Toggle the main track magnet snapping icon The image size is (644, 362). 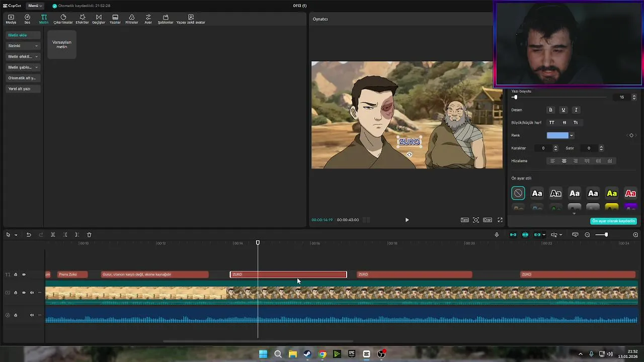pos(513,235)
